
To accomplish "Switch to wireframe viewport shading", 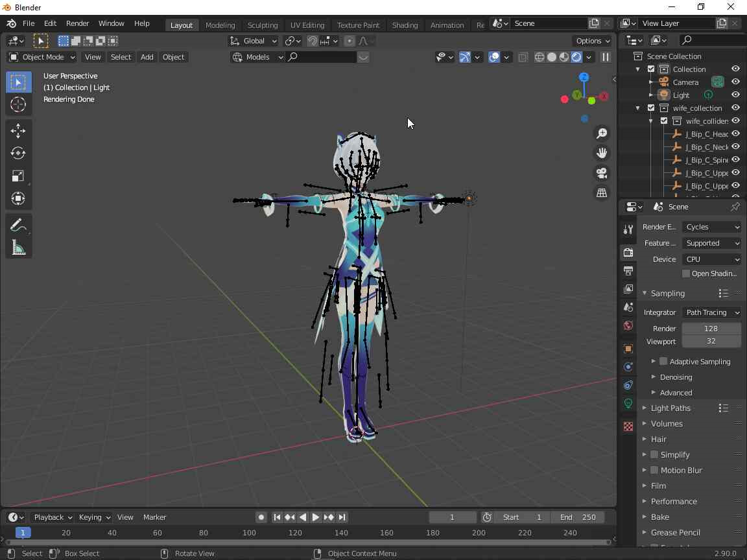I will (x=539, y=57).
